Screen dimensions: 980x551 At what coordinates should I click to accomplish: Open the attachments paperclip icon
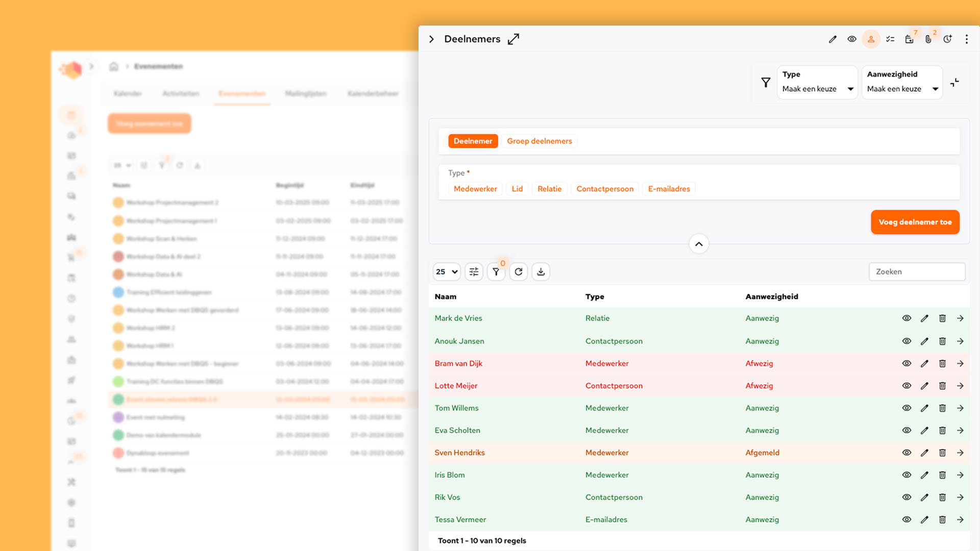[x=928, y=39]
